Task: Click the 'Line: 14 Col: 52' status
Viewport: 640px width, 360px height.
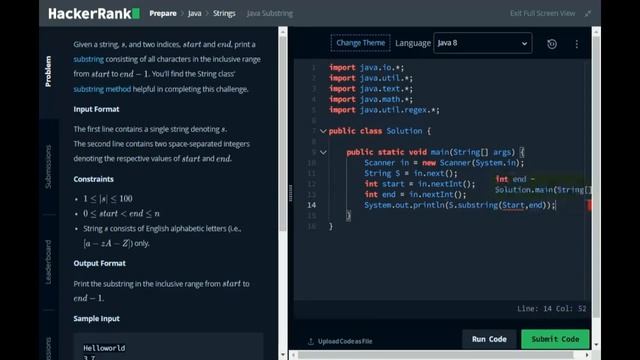Action: point(551,309)
